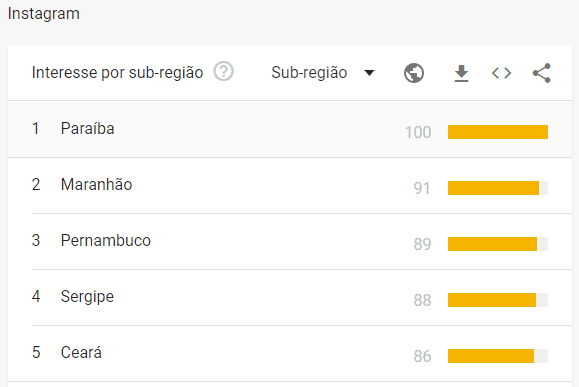Click Sergipe's interest bar at 88
The height and width of the screenshot is (387, 579).
tap(492, 300)
